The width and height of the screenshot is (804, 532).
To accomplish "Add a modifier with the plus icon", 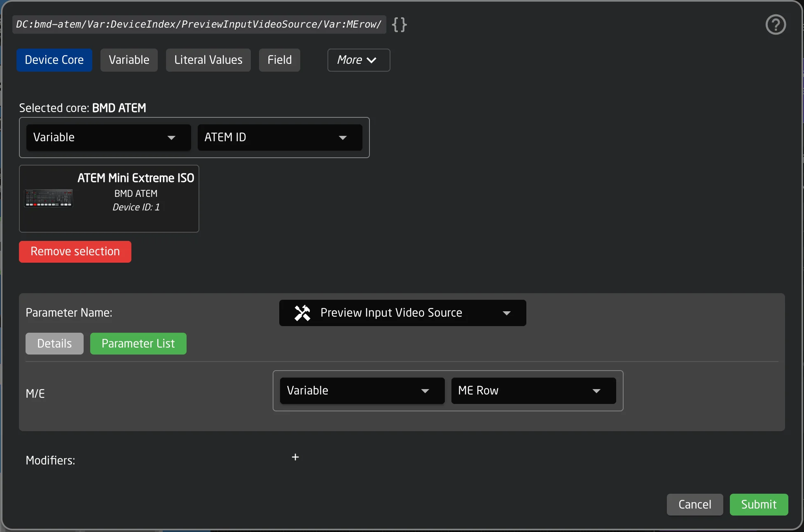I will 295,457.
